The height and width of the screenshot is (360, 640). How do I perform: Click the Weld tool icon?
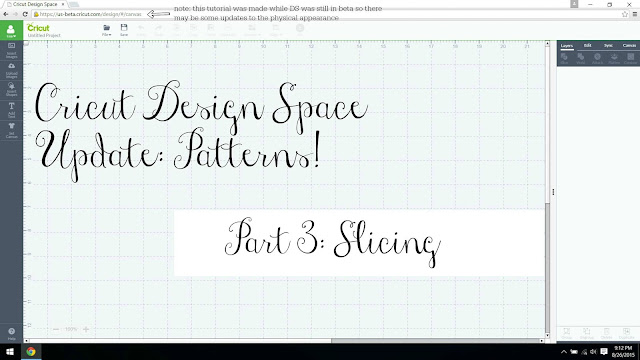[581, 59]
